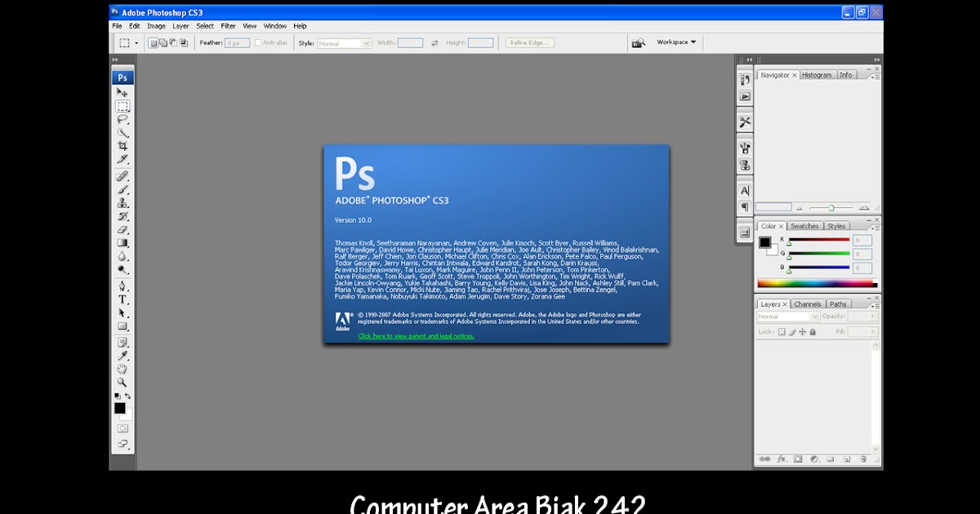Select the Zoom tool
Screen dimensions: 980x514
(122, 382)
